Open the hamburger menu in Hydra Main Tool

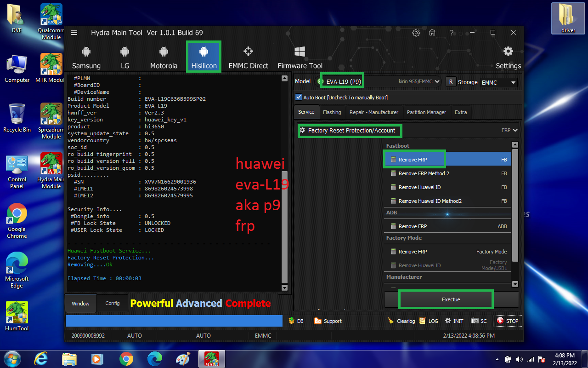(x=74, y=33)
